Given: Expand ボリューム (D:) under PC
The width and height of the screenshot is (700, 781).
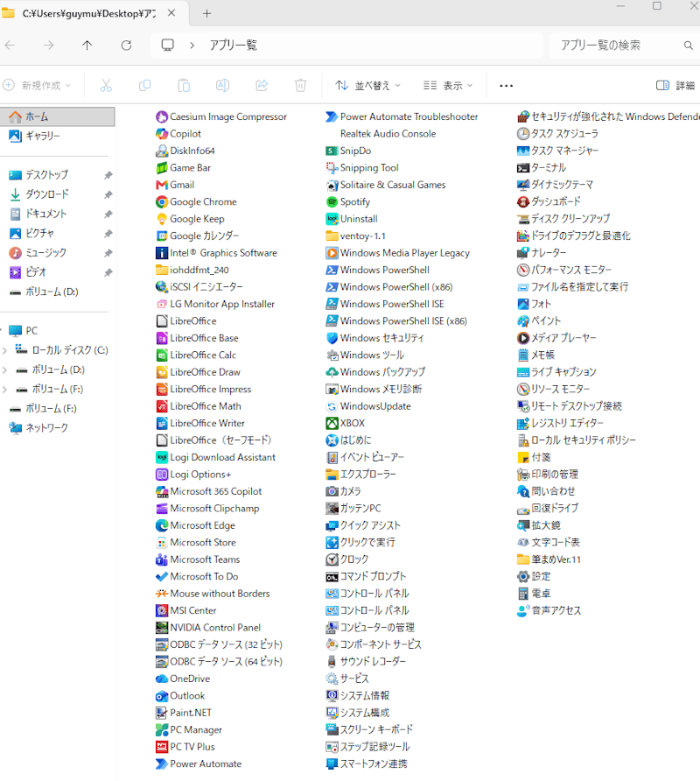Looking at the screenshot, I should [4, 370].
